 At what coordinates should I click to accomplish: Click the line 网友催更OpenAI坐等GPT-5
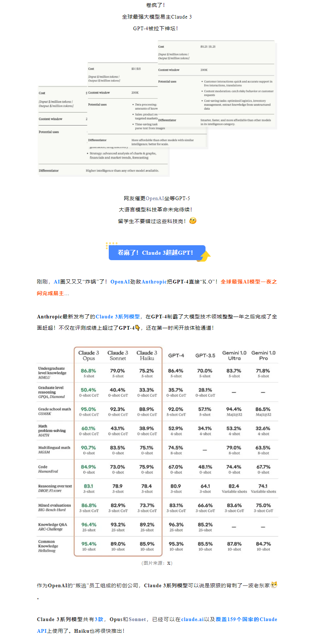pyautogui.click(x=157, y=198)
